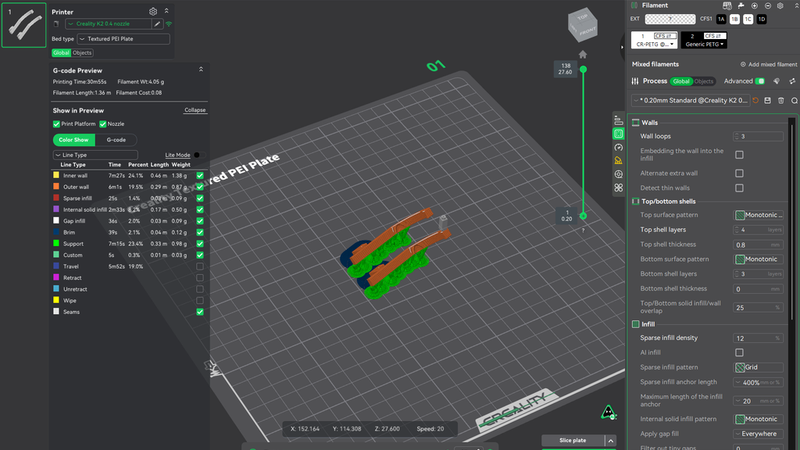Search process settings with the magnifier icon
This screenshot has height=450, width=800.
point(794,101)
